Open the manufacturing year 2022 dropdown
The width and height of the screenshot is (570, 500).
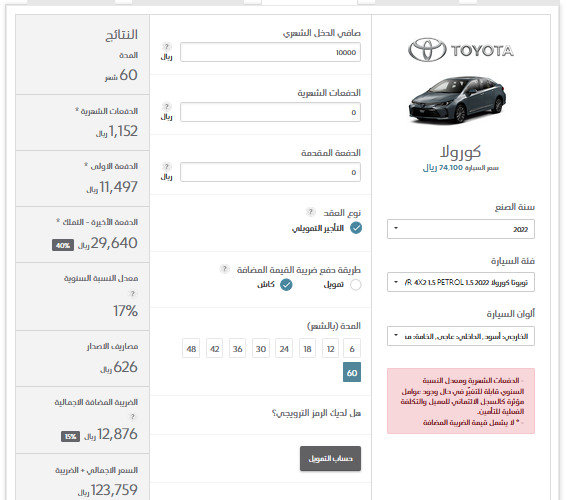(461, 229)
